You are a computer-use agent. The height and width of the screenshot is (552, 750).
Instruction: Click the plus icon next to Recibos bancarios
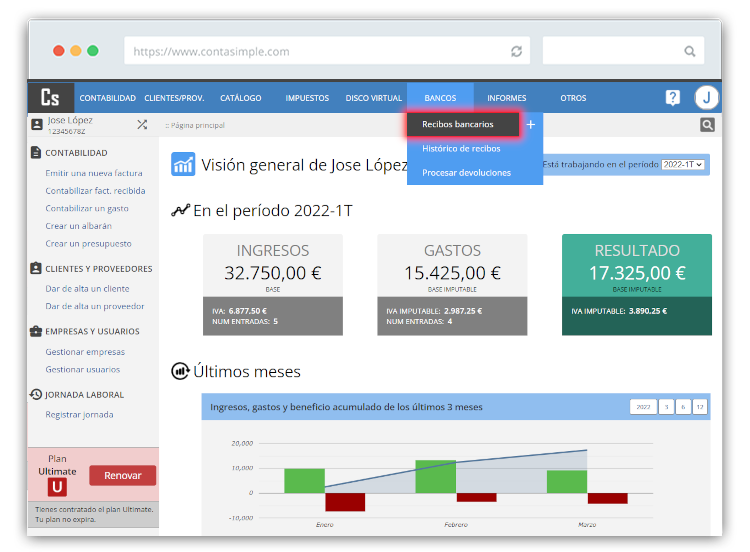[531, 124]
